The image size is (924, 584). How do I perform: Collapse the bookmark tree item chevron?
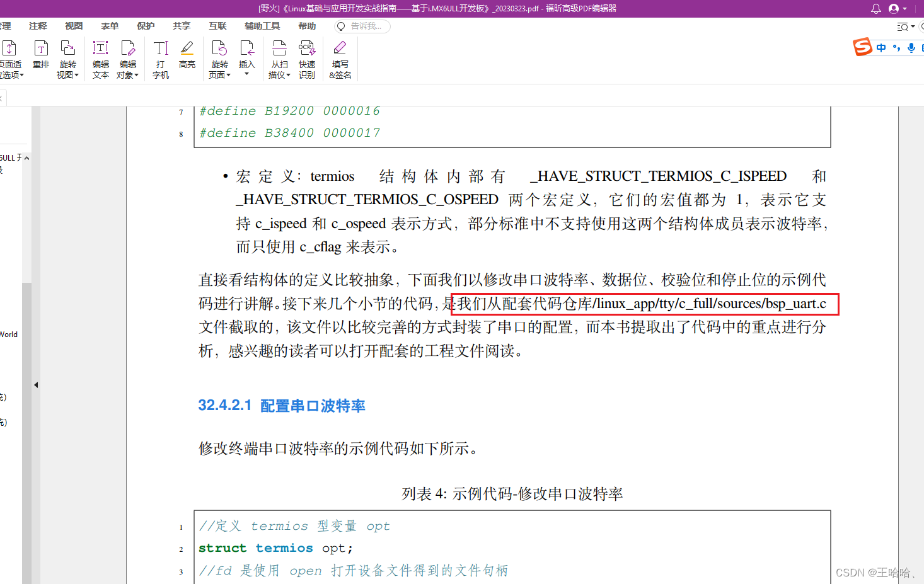pyautogui.click(x=26, y=158)
